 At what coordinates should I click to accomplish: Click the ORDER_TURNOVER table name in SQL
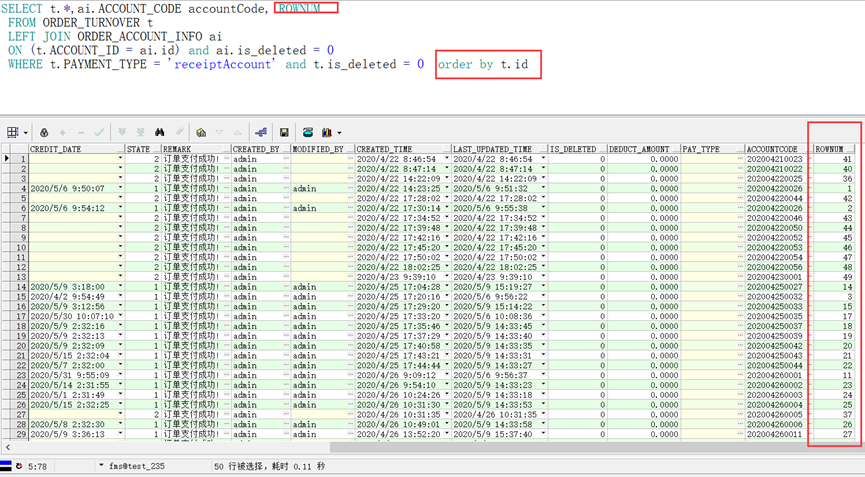point(92,23)
